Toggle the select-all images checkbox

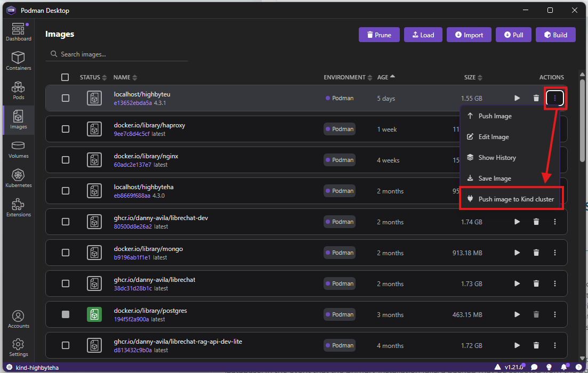[x=65, y=77]
